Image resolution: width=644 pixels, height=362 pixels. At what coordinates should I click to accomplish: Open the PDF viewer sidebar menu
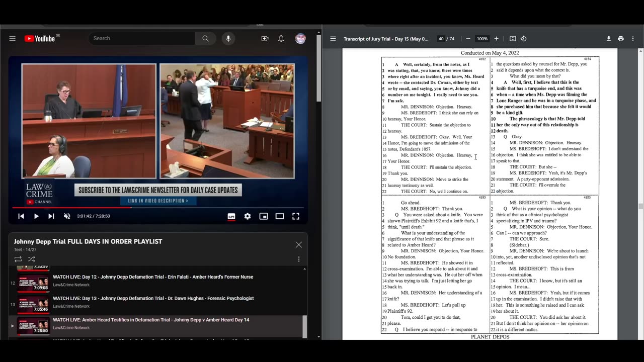pos(333,39)
